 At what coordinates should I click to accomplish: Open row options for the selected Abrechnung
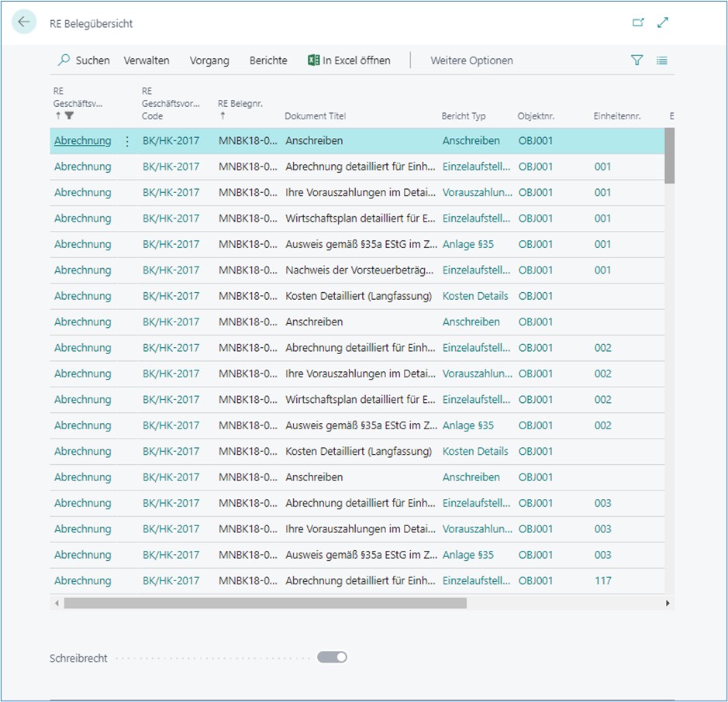[127, 141]
